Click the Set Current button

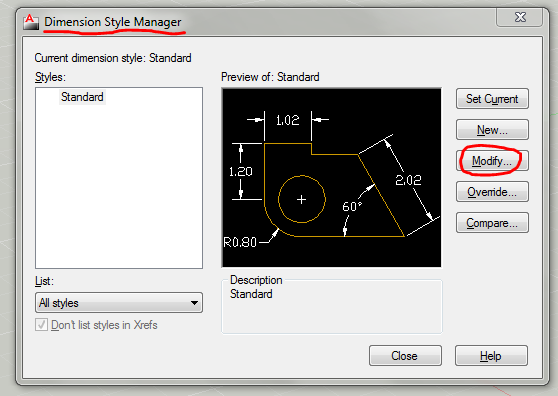click(492, 99)
